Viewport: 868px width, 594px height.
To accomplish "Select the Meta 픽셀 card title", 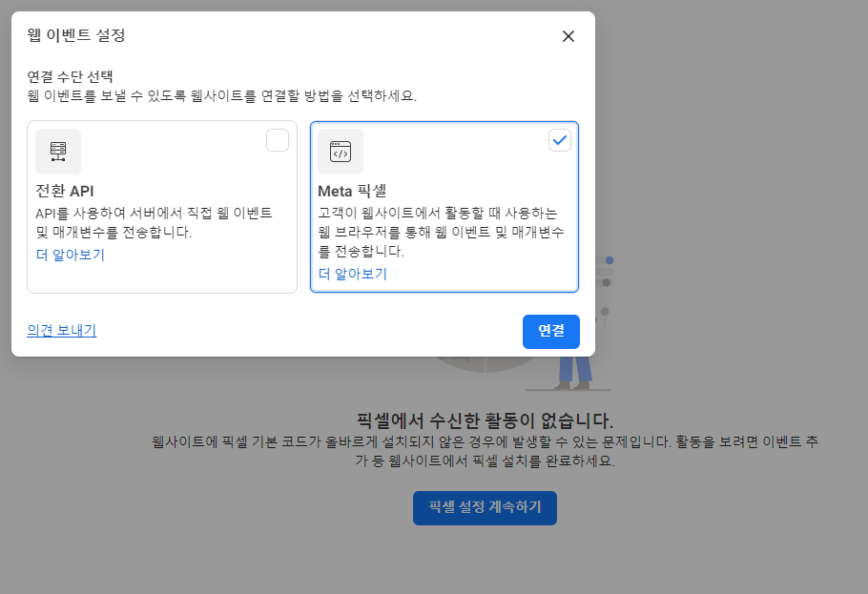I will [352, 191].
